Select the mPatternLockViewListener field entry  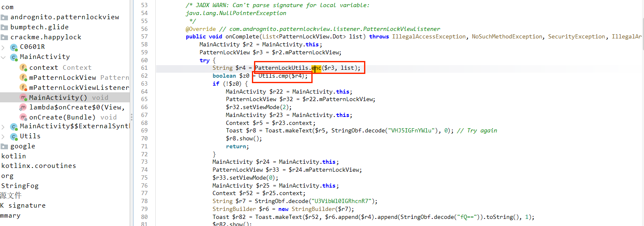point(79,87)
